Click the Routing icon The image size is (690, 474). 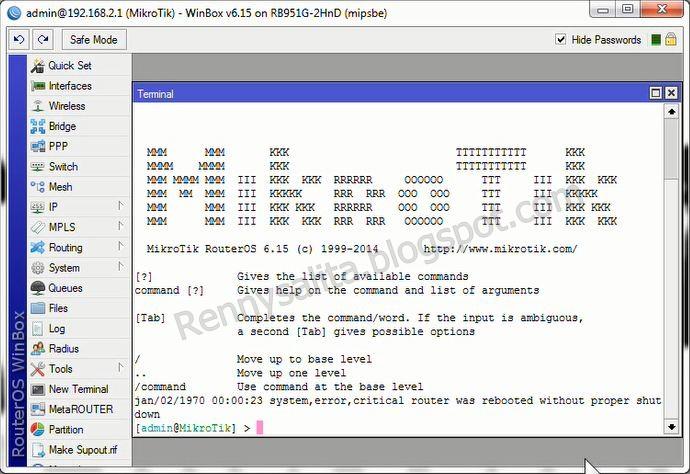38,247
